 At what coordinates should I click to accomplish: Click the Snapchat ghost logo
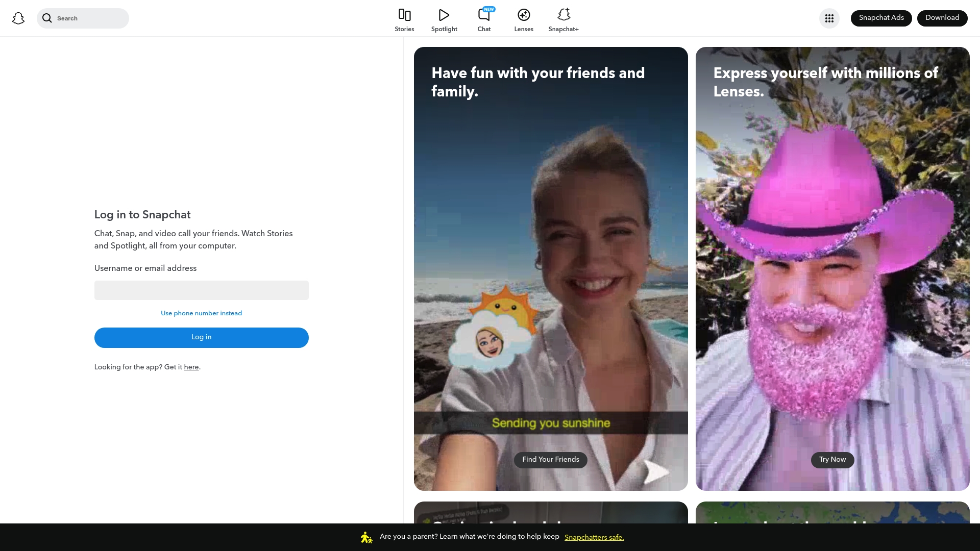[x=18, y=18]
